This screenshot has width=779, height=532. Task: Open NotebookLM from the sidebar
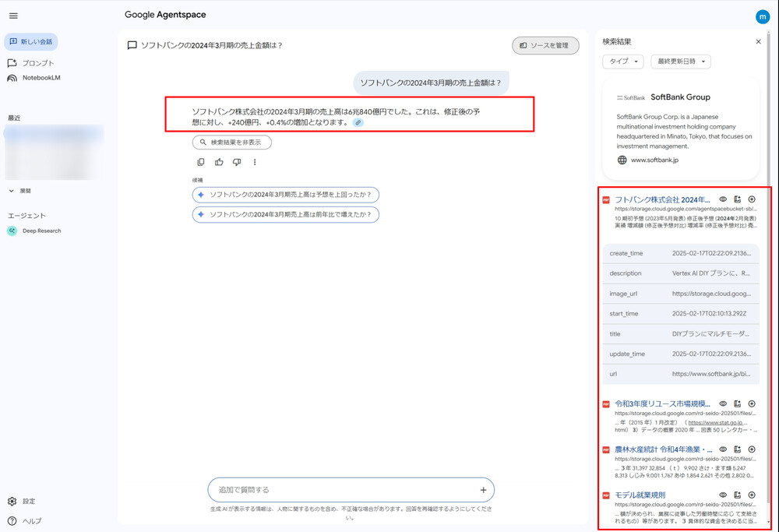pyautogui.click(x=44, y=77)
